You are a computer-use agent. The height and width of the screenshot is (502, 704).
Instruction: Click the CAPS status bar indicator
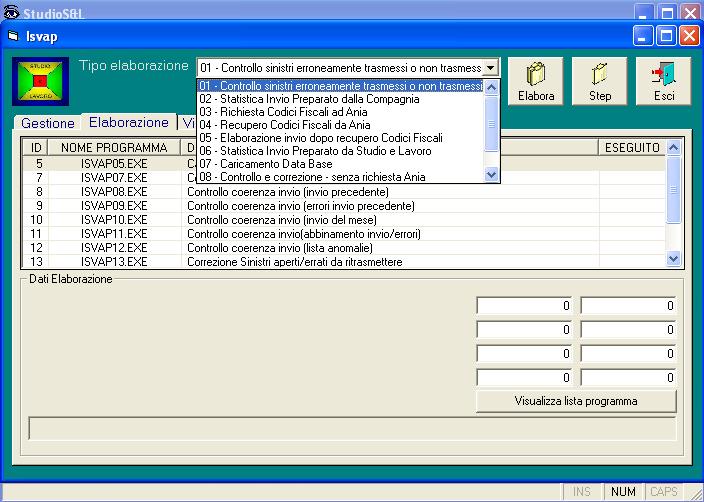[x=664, y=492]
